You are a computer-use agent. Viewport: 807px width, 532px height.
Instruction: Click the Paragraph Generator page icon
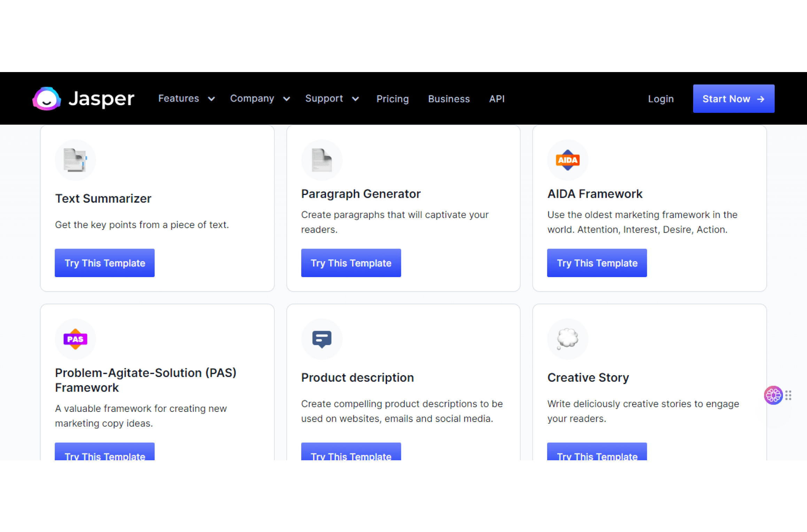(x=321, y=160)
